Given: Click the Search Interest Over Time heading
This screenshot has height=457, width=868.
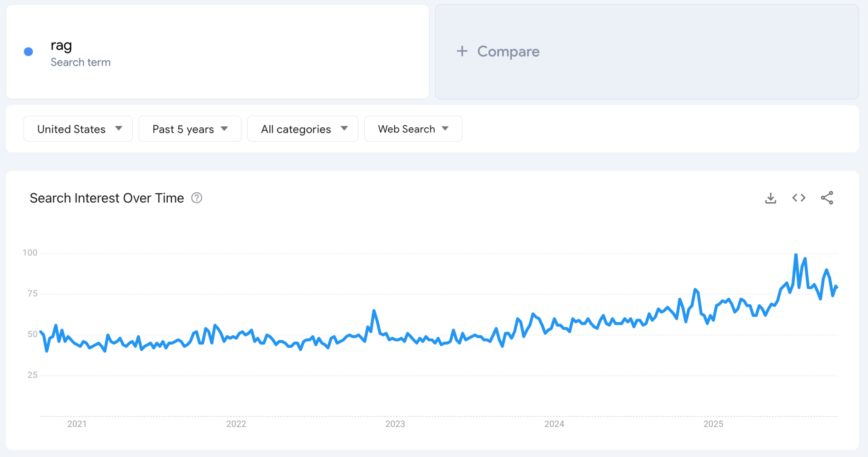Looking at the screenshot, I should (107, 198).
